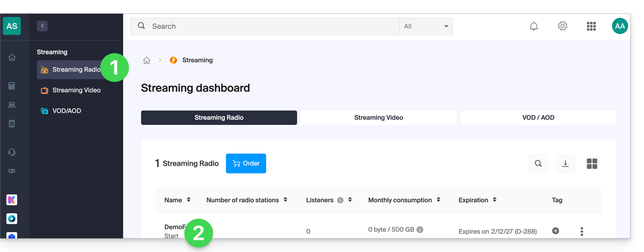Switch to the VOD / AOD tab
644x252 pixels.
pos(538,118)
